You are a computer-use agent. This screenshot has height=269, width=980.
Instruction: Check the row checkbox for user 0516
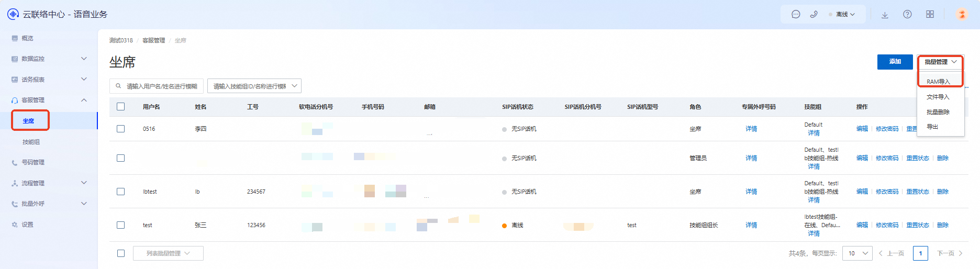pos(121,129)
